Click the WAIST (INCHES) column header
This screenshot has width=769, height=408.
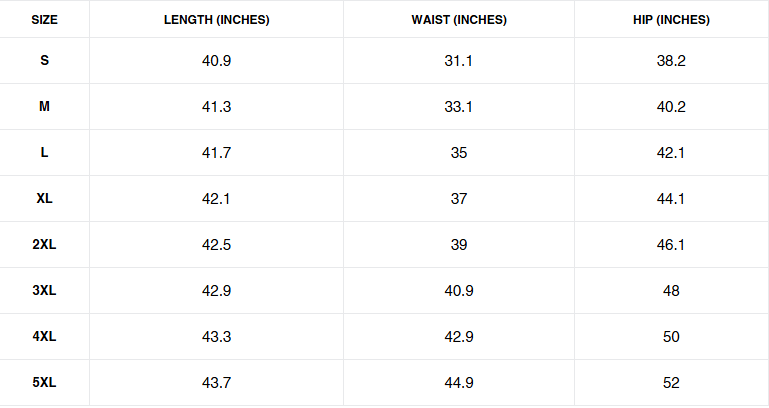(x=459, y=20)
